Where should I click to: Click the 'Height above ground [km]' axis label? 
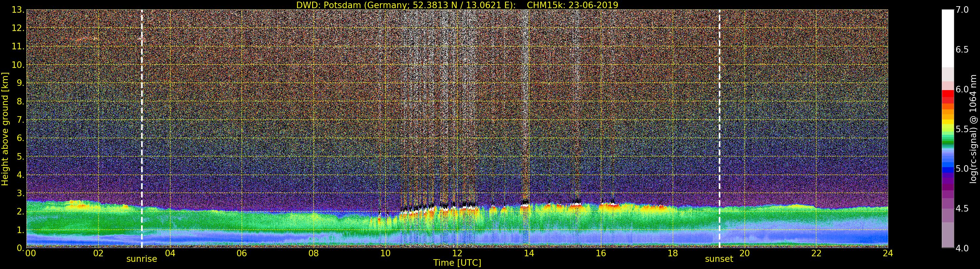click(5, 129)
